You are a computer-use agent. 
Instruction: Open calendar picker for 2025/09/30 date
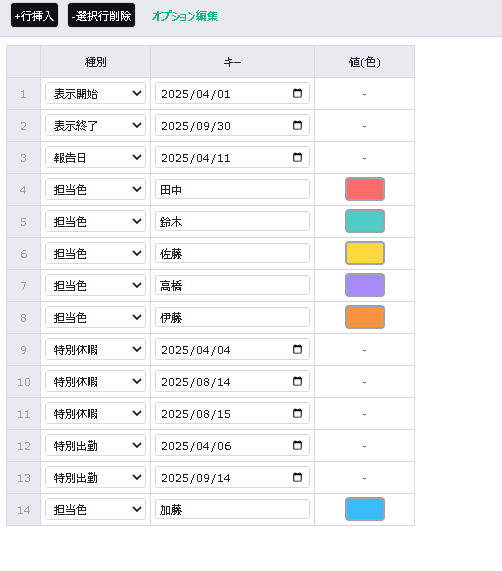pos(297,125)
